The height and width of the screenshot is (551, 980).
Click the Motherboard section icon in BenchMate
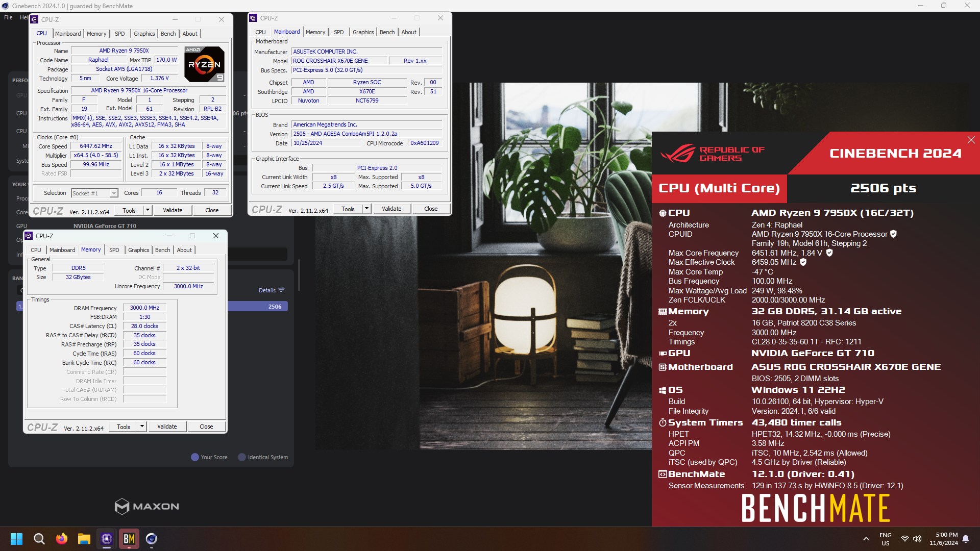tap(663, 367)
